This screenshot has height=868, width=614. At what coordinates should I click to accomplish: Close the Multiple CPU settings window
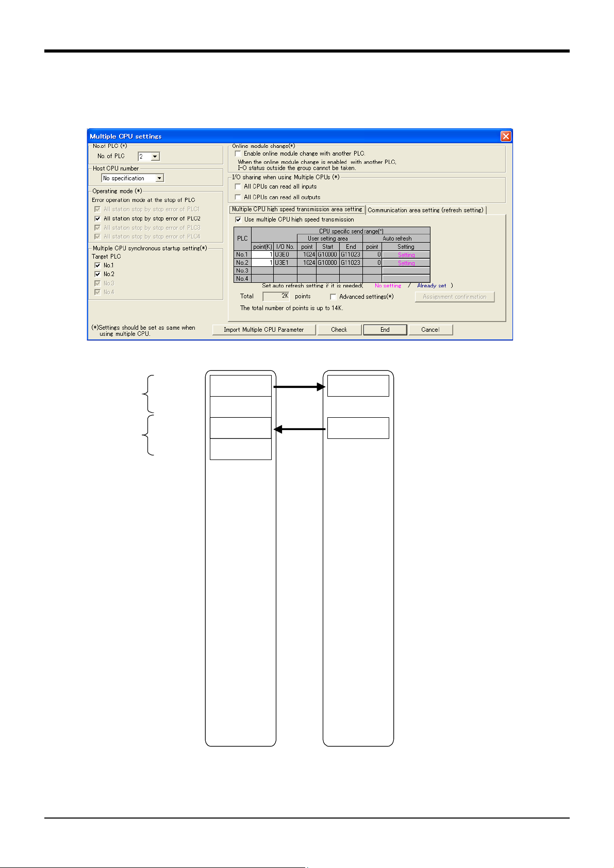coord(506,136)
